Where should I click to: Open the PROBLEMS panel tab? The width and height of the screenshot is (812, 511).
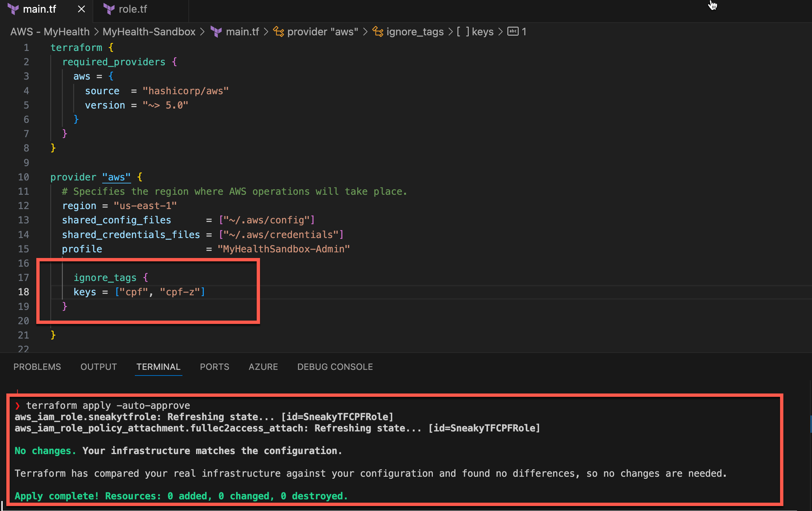click(x=37, y=367)
